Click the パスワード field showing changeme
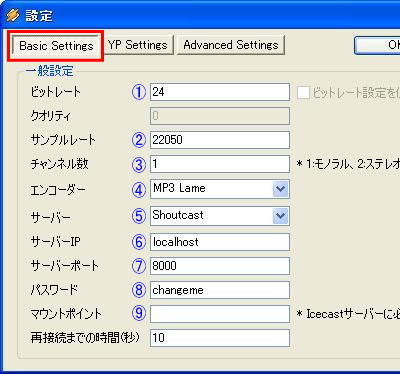Screen dimensions: 400x374 click(220, 290)
